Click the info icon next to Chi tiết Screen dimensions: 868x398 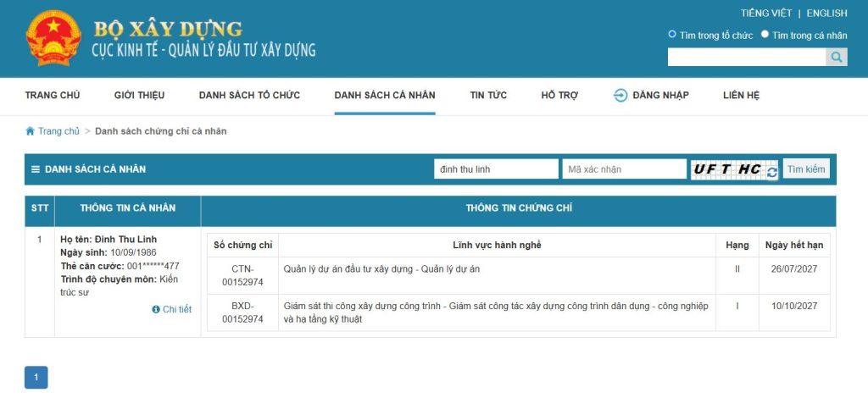156,310
